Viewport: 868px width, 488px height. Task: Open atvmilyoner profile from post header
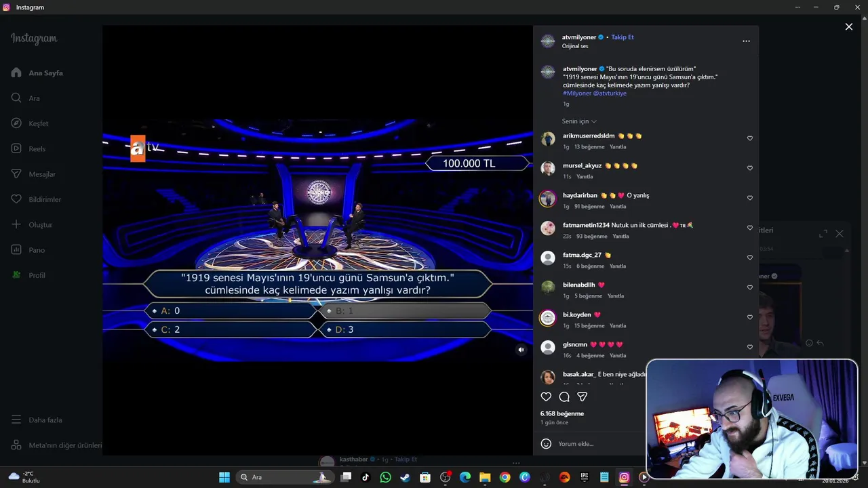click(x=579, y=37)
